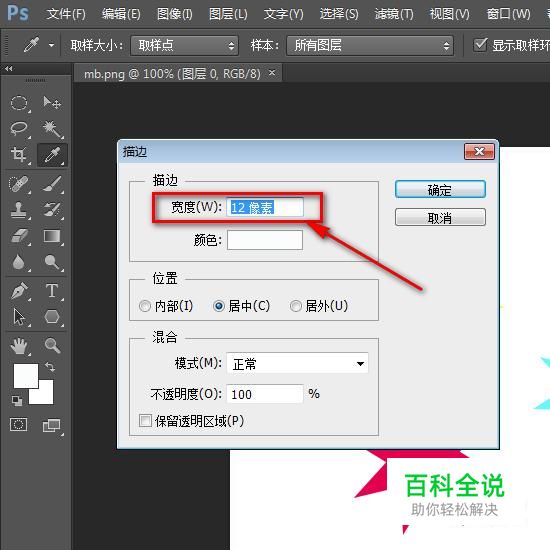Click the foreground color swatch

click(x=26, y=375)
